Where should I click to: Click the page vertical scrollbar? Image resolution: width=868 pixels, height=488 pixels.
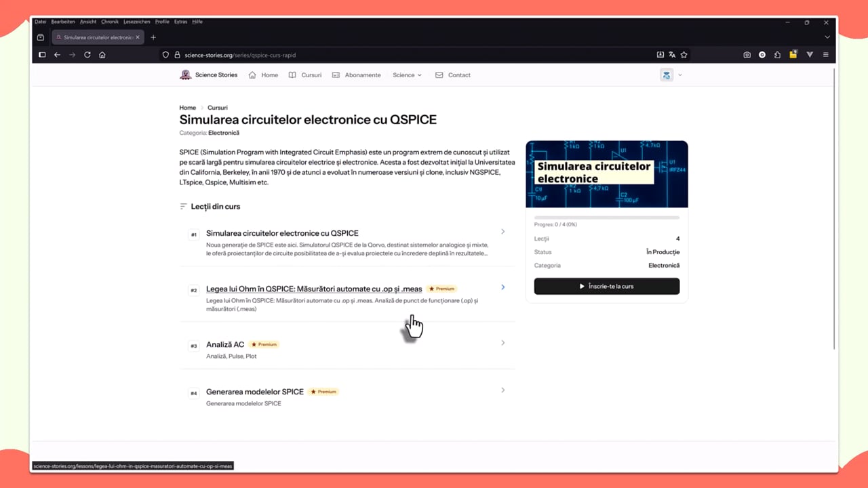click(x=834, y=209)
